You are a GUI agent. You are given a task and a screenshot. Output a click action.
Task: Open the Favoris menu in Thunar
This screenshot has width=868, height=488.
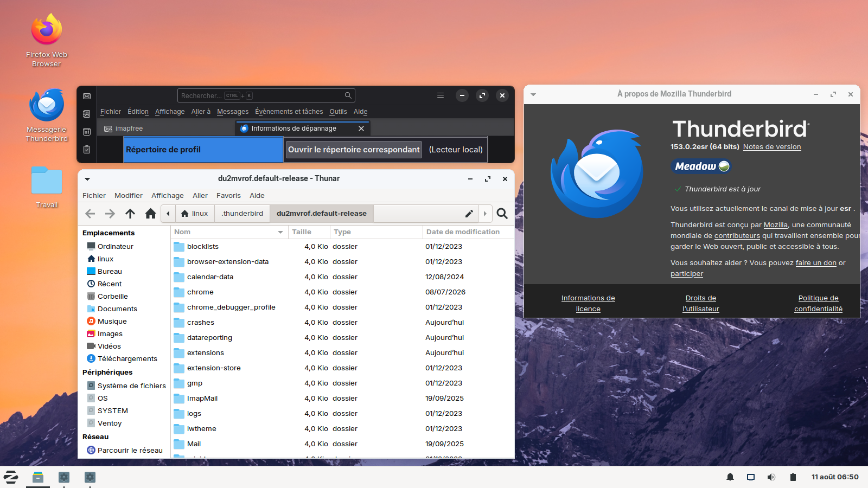pyautogui.click(x=228, y=196)
